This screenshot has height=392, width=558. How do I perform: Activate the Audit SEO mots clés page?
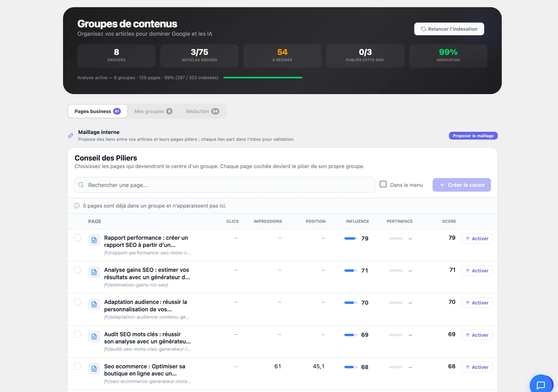[x=476, y=335]
